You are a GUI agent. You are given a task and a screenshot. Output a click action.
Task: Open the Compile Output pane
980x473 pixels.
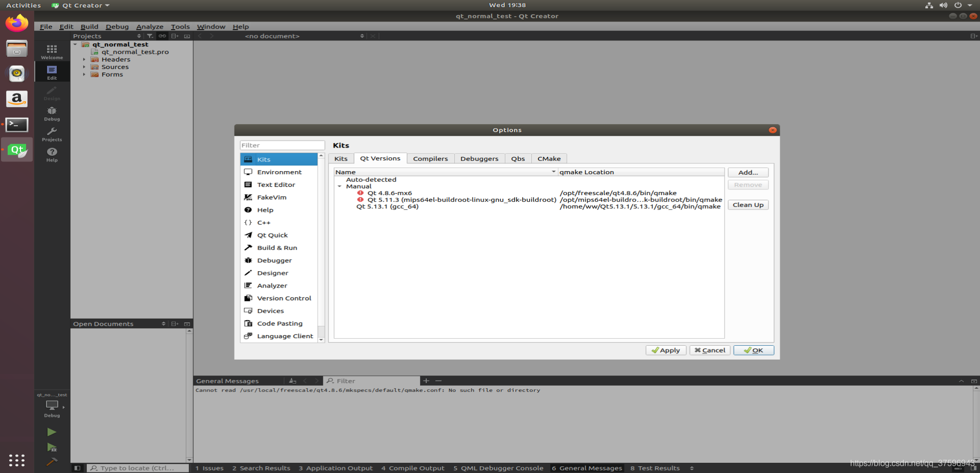coord(413,468)
